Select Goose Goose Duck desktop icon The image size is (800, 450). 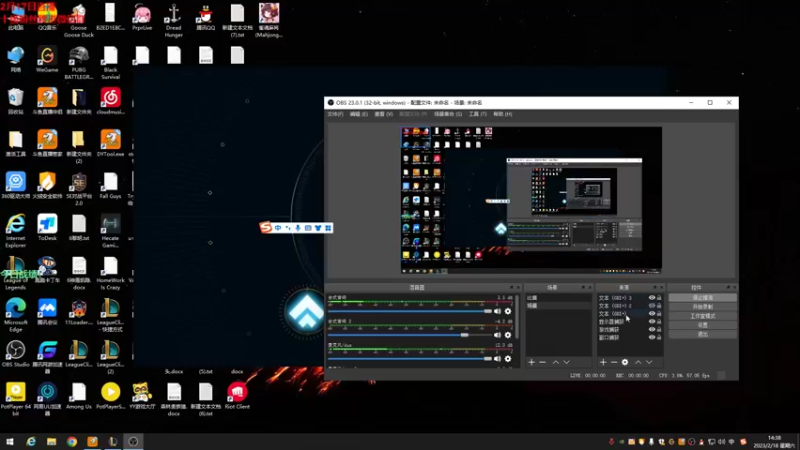[79, 21]
